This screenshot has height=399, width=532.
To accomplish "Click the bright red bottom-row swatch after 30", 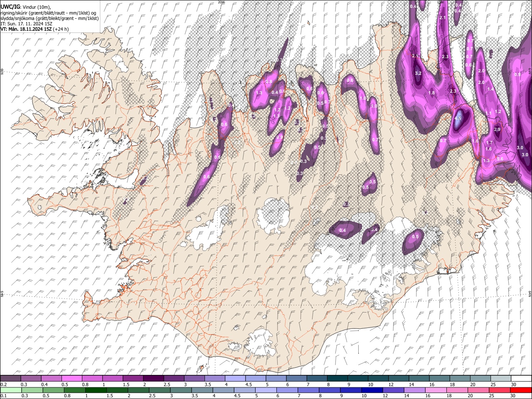I will pyautogui.click(x=522, y=390).
